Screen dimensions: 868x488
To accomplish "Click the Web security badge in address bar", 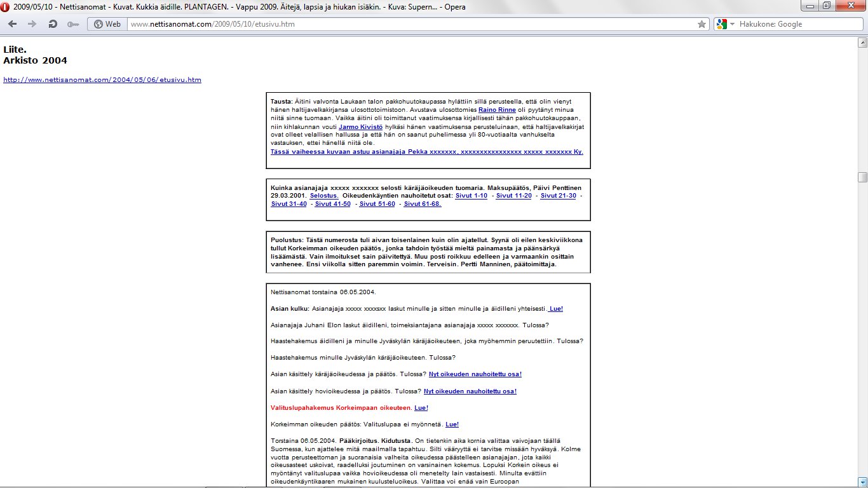I will click(x=107, y=24).
